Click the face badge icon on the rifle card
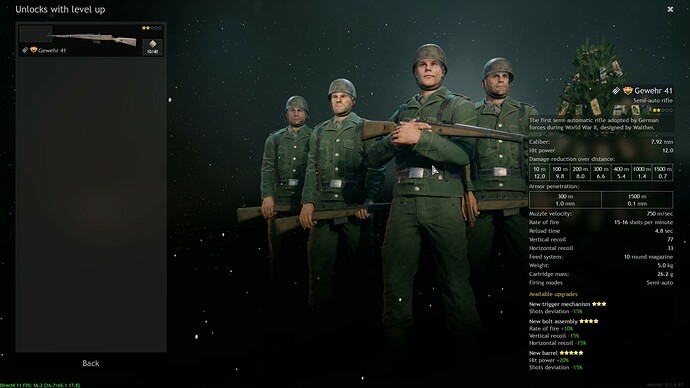This screenshot has height=388, width=690. click(x=33, y=50)
